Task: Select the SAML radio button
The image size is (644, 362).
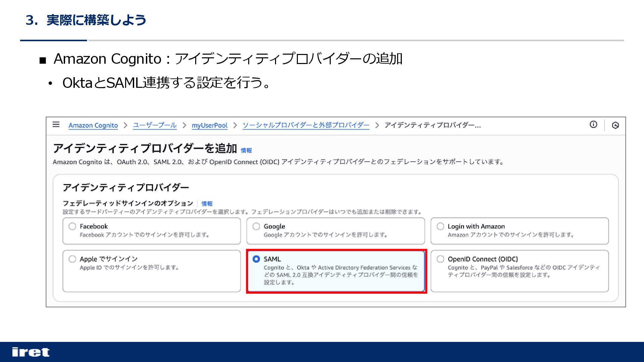Action: (x=256, y=259)
